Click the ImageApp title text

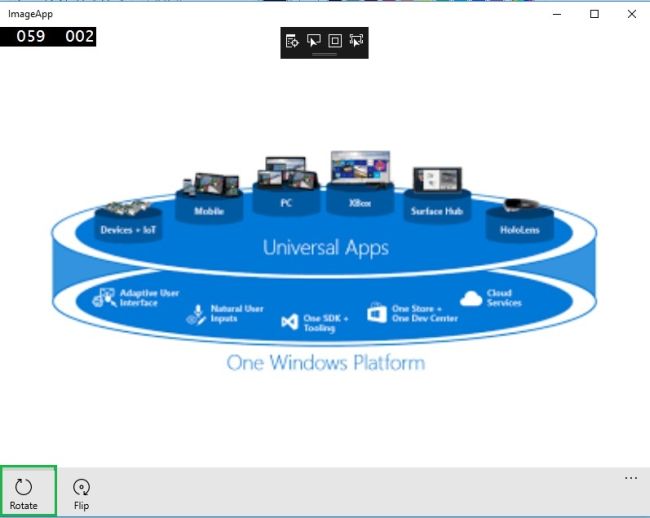point(31,14)
